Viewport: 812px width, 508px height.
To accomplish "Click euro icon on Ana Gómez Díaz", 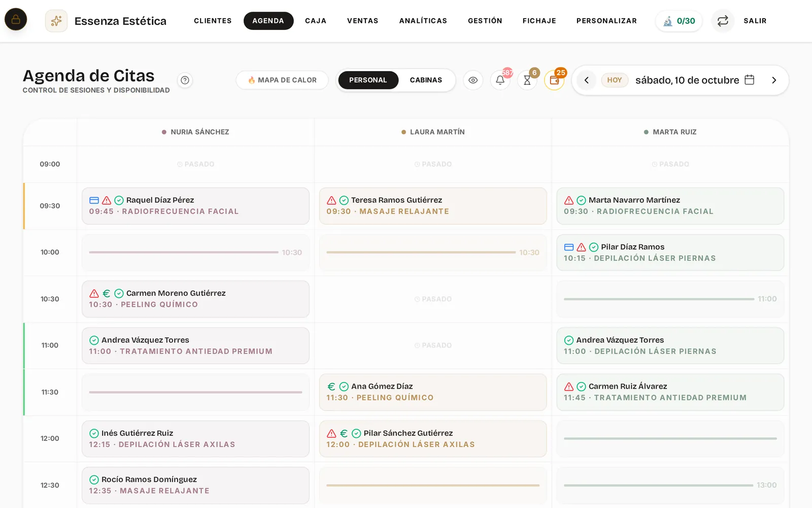I will click(x=331, y=387).
